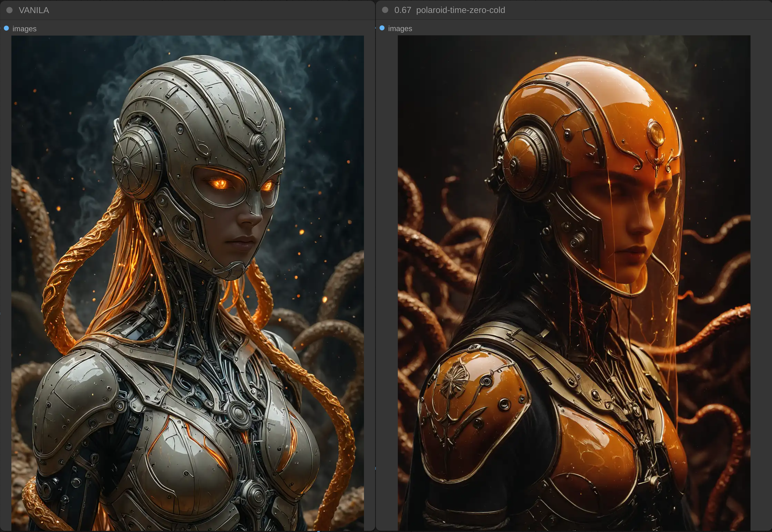
Task: Click the empty title bar area right of polaroid-time-zero-cold
Action: pyautogui.click(x=634, y=10)
